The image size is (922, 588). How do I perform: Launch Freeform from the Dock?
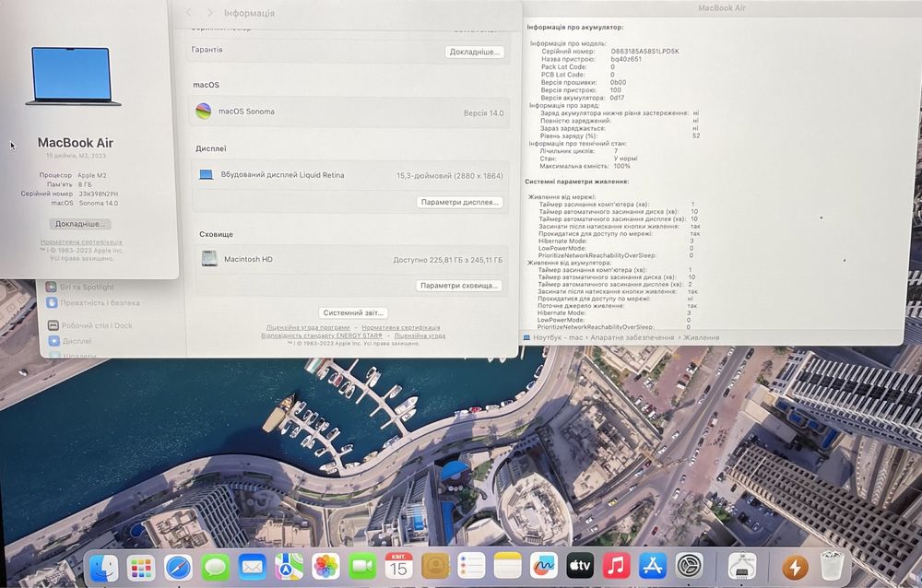(x=544, y=566)
